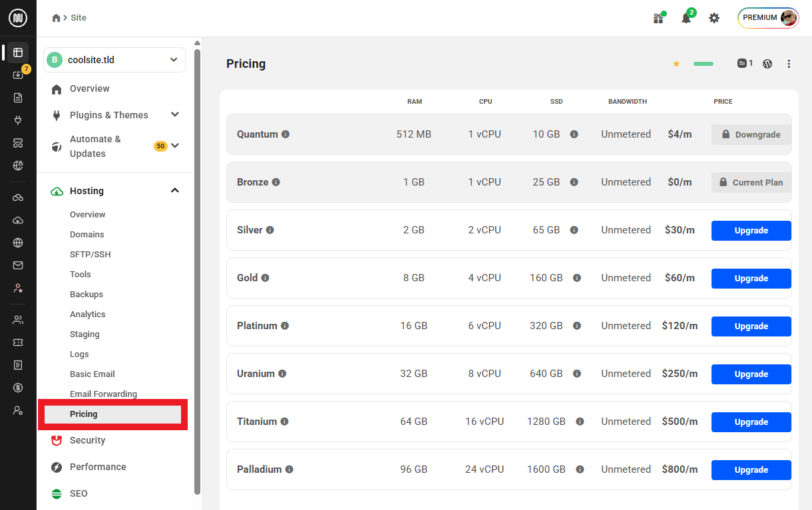Show SSD info for the Palladium plan
This screenshot has height=510, width=812.
coord(580,469)
